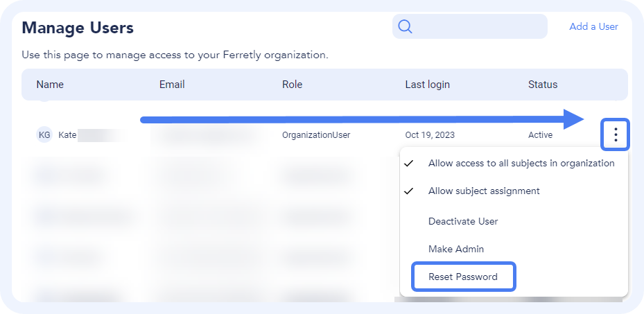This screenshot has height=314, width=644.
Task: Choose Make Admin in the menu
Action: (x=455, y=249)
